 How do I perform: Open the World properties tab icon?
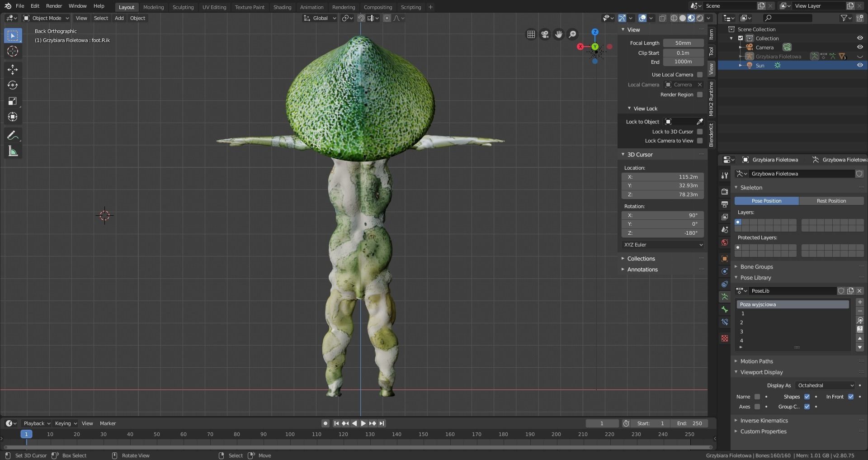pyautogui.click(x=725, y=242)
